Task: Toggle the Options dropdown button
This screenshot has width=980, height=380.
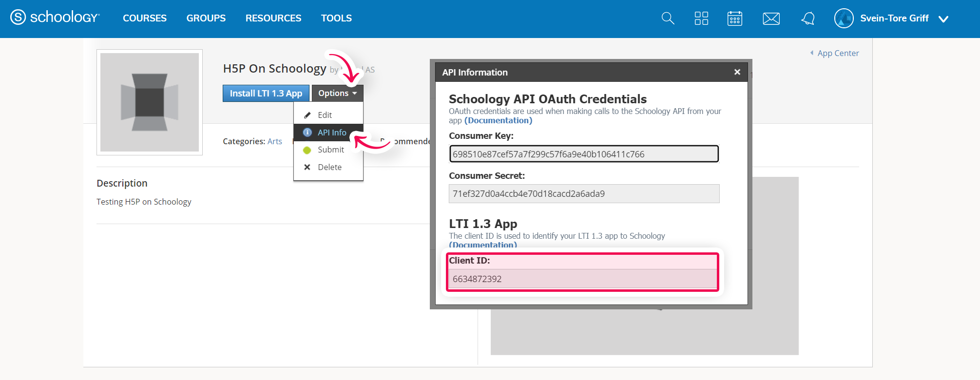Action: coord(338,93)
